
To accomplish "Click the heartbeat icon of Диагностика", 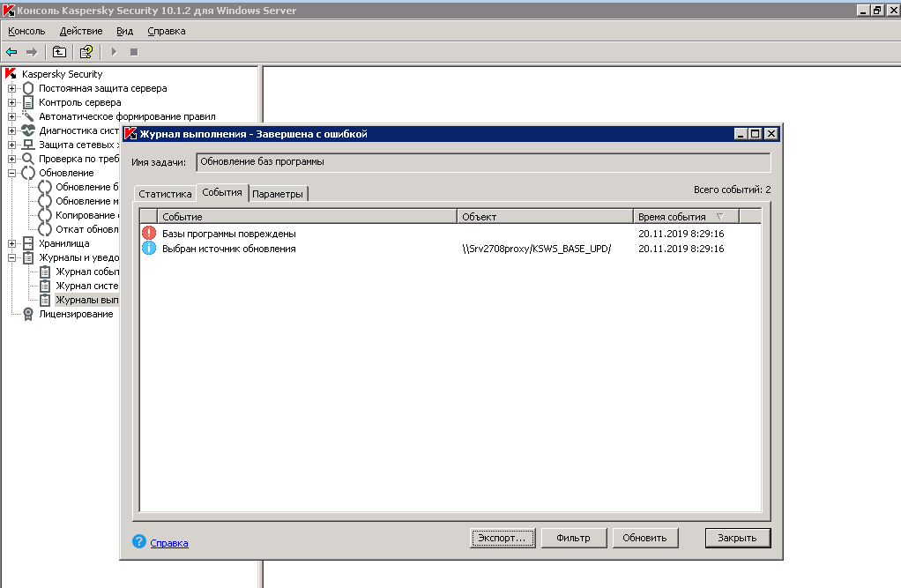I will (28, 130).
